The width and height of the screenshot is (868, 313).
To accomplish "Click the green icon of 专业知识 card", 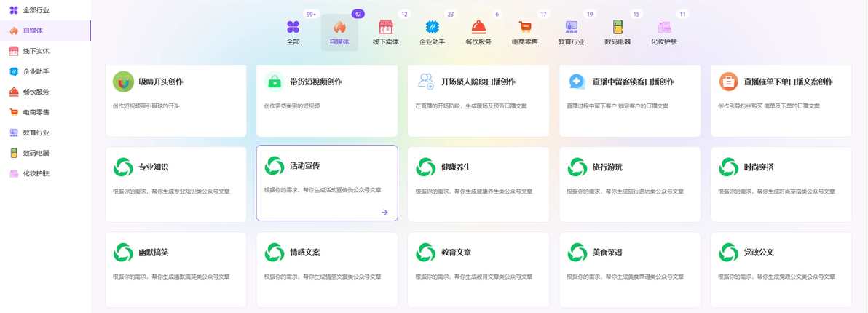I will (x=123, y=167).
